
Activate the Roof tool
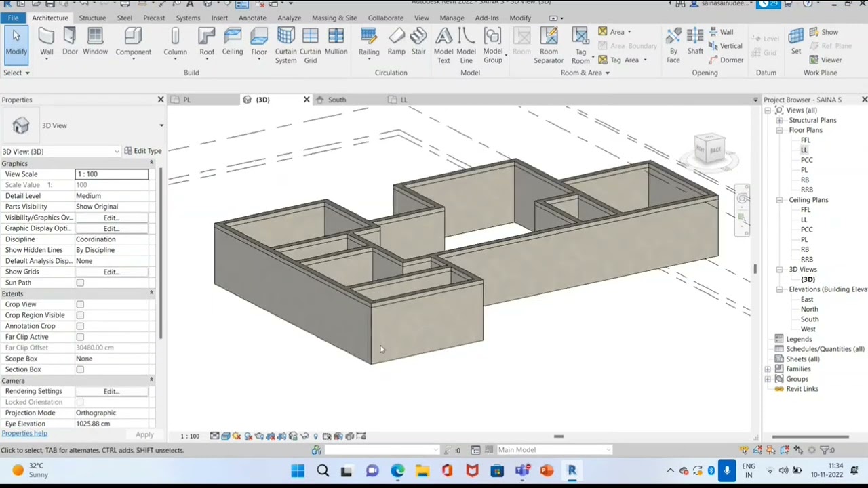(207, 41)
